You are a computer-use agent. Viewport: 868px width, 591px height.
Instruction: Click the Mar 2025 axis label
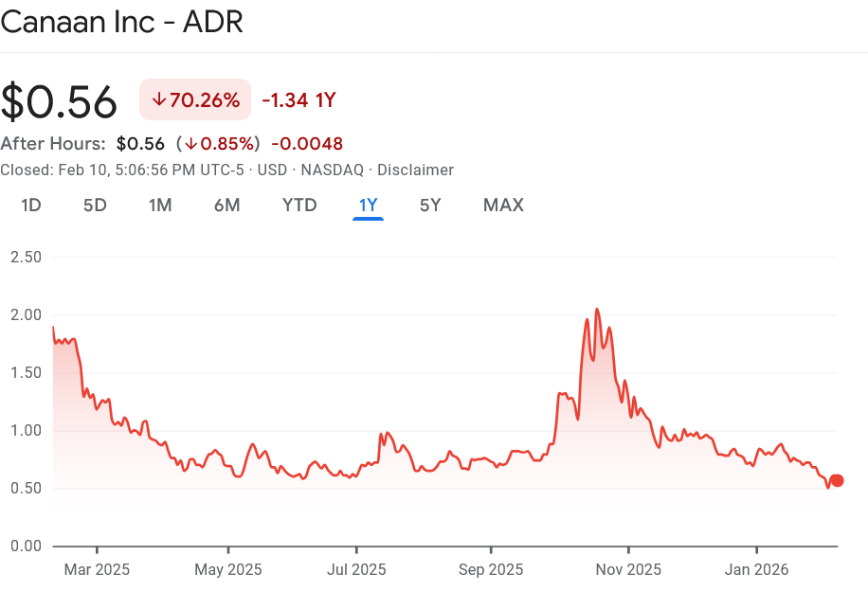click(96, 569)
